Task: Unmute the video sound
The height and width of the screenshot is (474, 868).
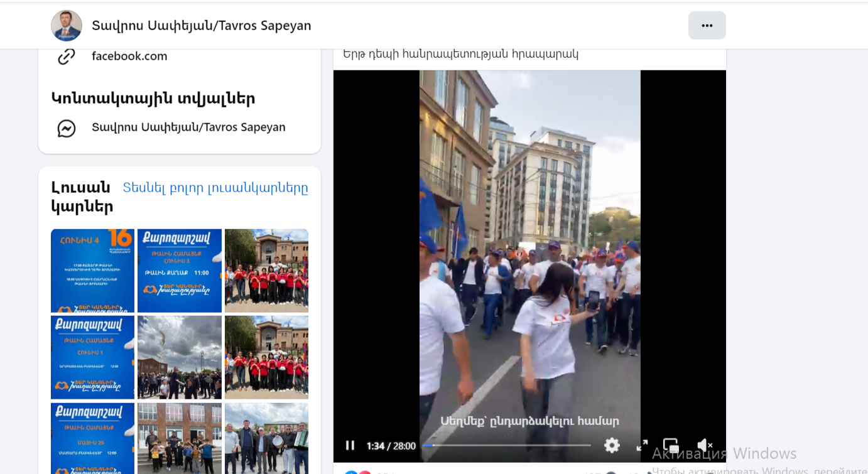Action: pyautogui.click(x=705, y=445)
